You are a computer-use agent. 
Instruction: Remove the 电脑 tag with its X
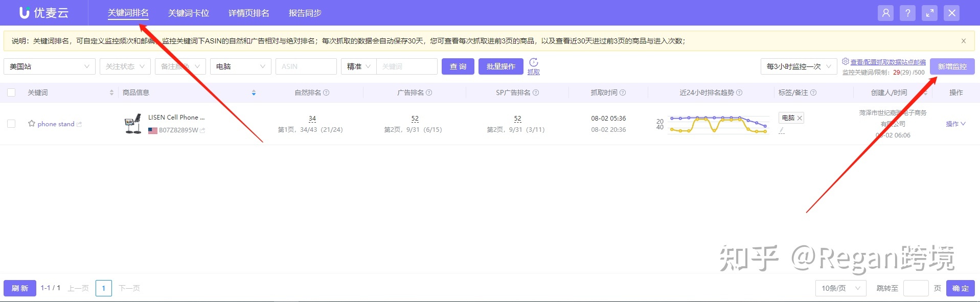800,118
